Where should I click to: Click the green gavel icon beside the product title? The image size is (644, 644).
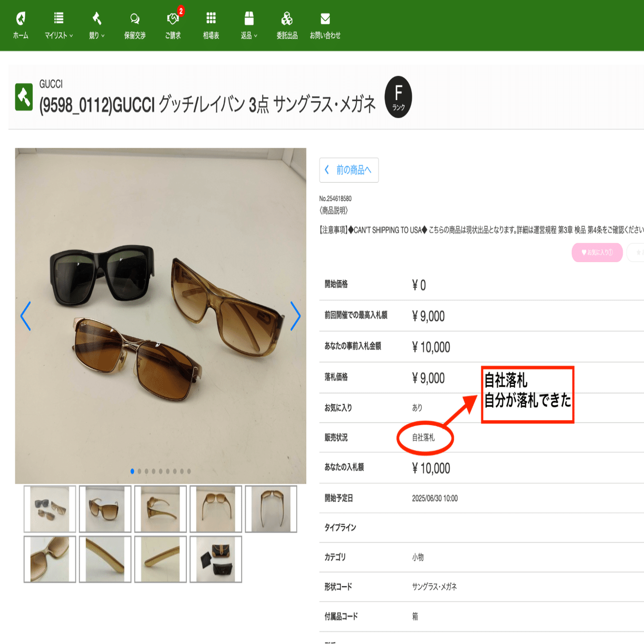click(24, 97)
